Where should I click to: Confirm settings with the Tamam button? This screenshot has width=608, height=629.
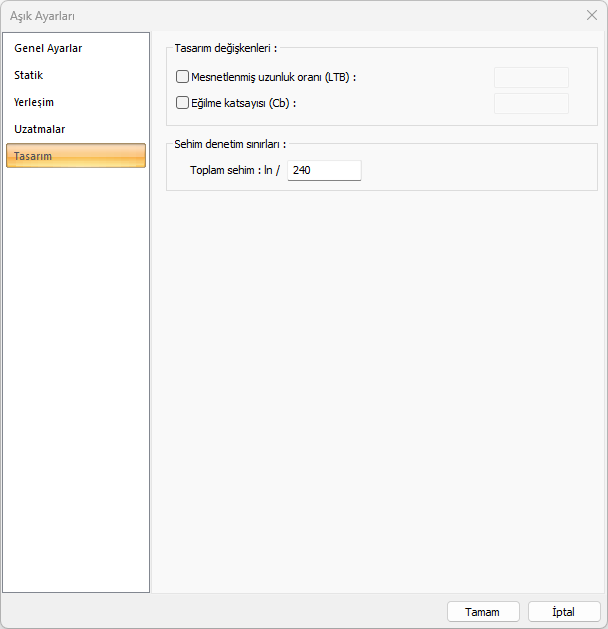(483, 612)
